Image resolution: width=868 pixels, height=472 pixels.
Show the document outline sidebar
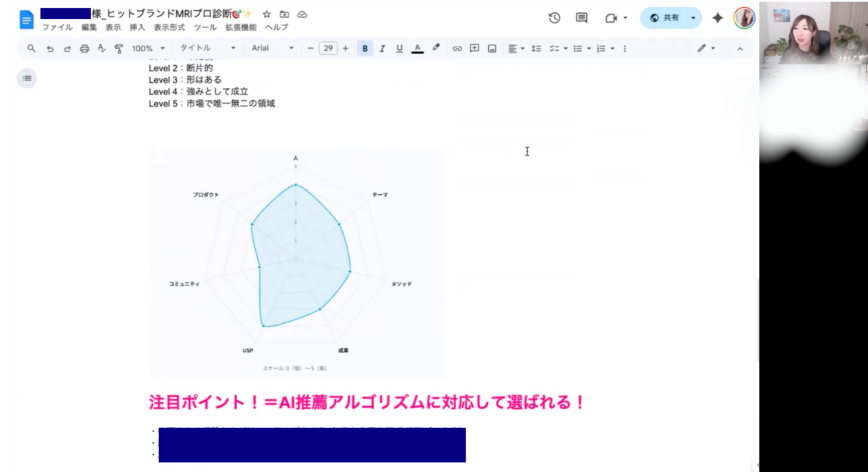point(27,78)
